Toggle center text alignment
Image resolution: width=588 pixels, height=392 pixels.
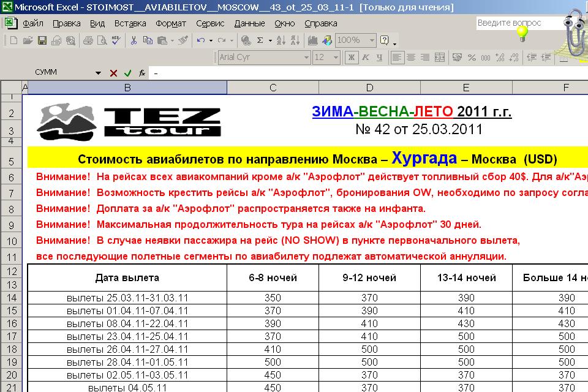pos(411,58)
